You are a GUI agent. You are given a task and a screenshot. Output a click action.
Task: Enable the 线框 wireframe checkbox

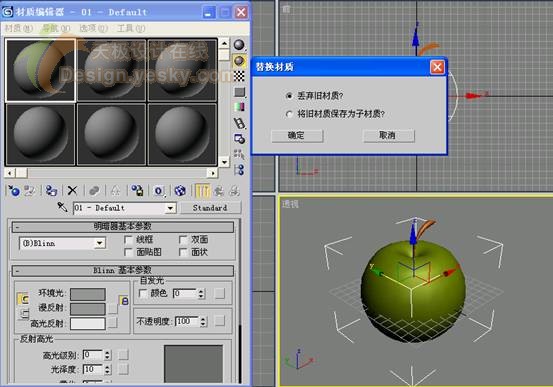click(x=128, y=240)
